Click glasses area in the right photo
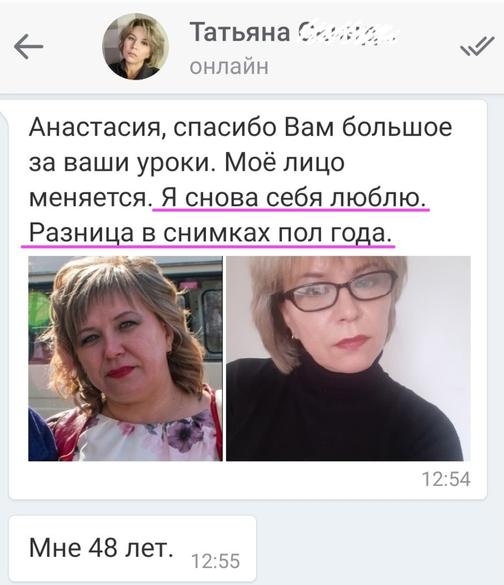 (339, 290)
